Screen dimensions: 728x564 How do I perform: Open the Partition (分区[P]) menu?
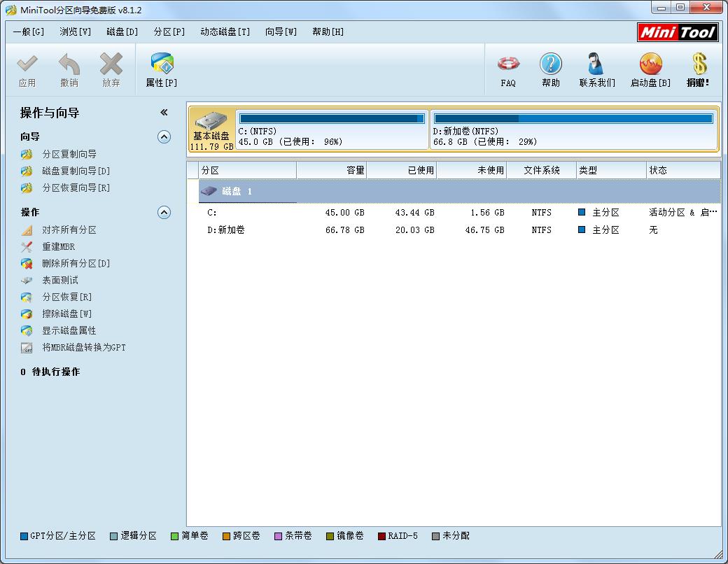click(169, 31)
